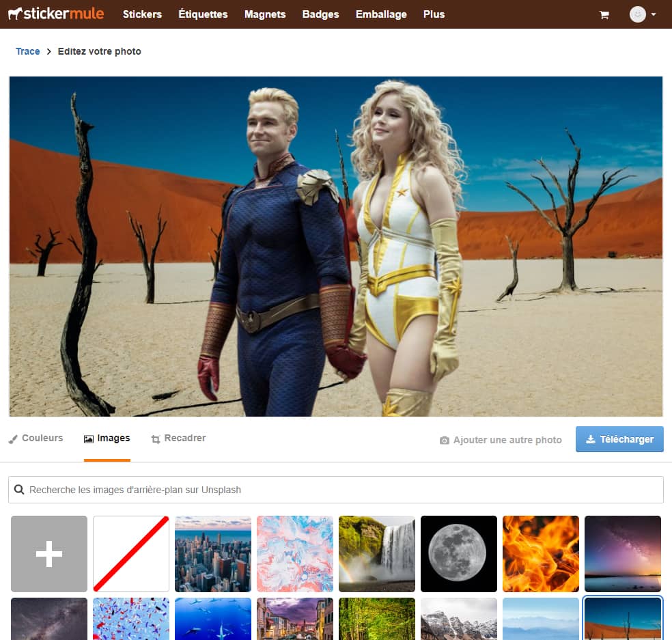The image size is (672, 640).
Task: Click the Sticker Mule logo
Action: pos(56,14)
